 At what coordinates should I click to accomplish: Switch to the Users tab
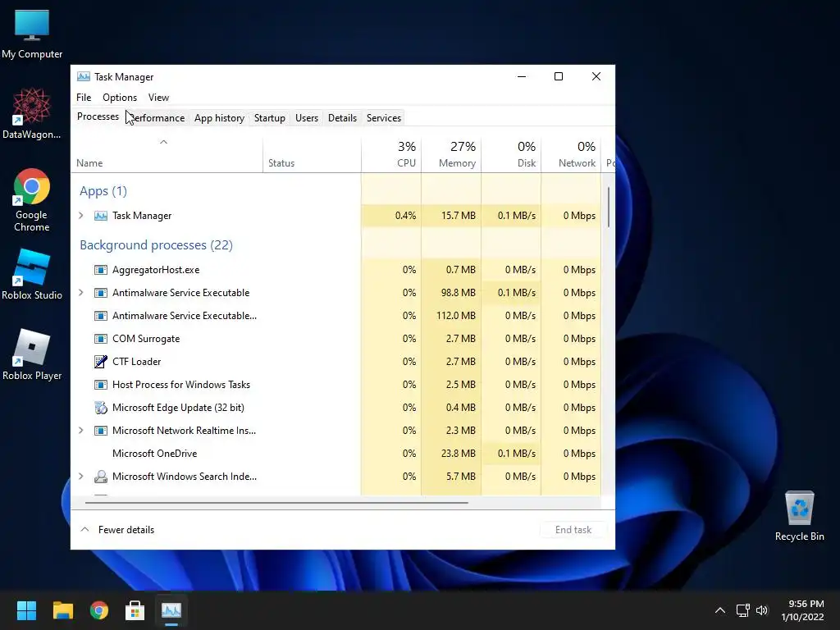tap(307, 118)
